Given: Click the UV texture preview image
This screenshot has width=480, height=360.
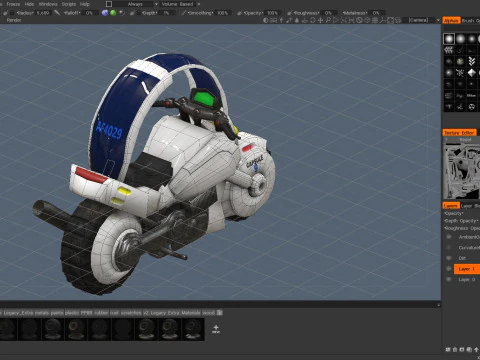Looking at the screenshot, I should (x=461, y=171).
